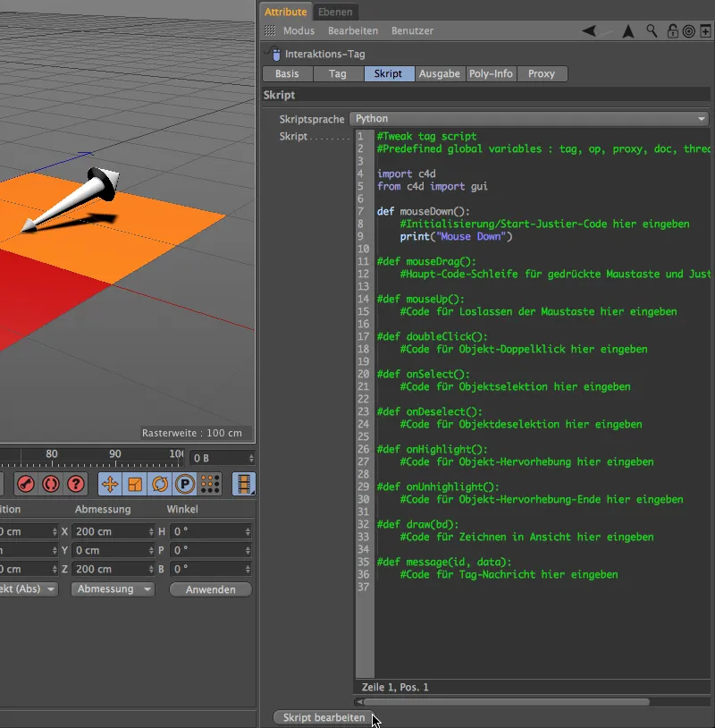Toggle the position keyframe move arrows icon
Screen dimensions: 715x728
click(110, 484)
